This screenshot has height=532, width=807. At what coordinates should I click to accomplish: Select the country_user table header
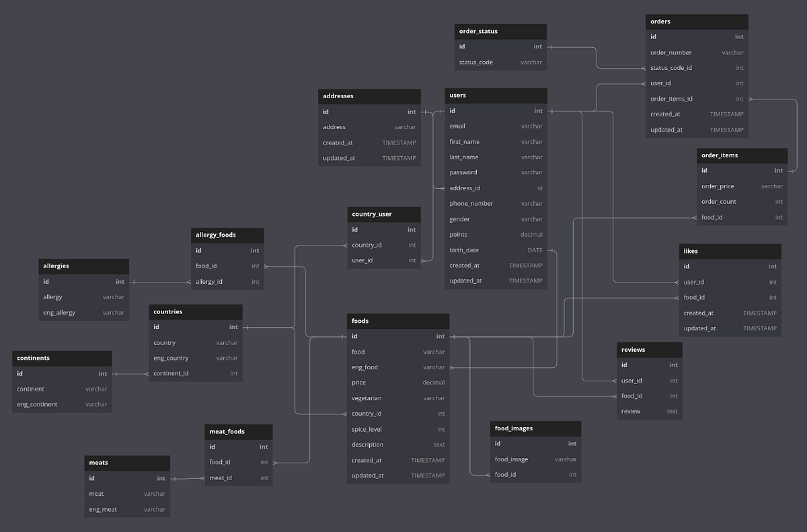(383, 214)
